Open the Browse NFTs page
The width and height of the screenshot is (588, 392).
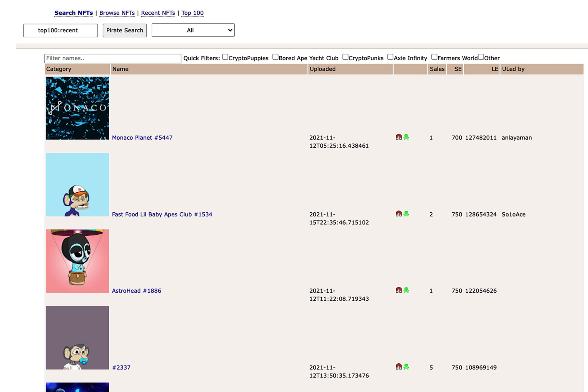[117, 13]
